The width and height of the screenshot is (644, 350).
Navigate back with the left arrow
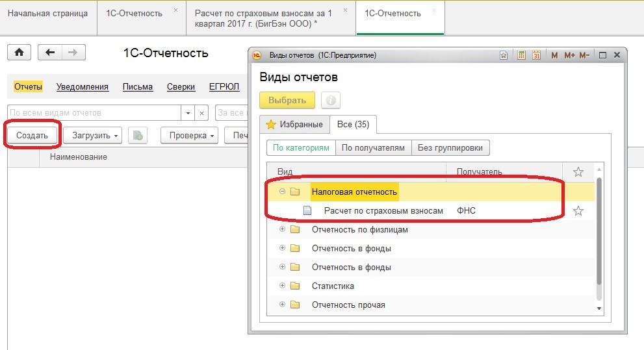[x=49, y=53]
